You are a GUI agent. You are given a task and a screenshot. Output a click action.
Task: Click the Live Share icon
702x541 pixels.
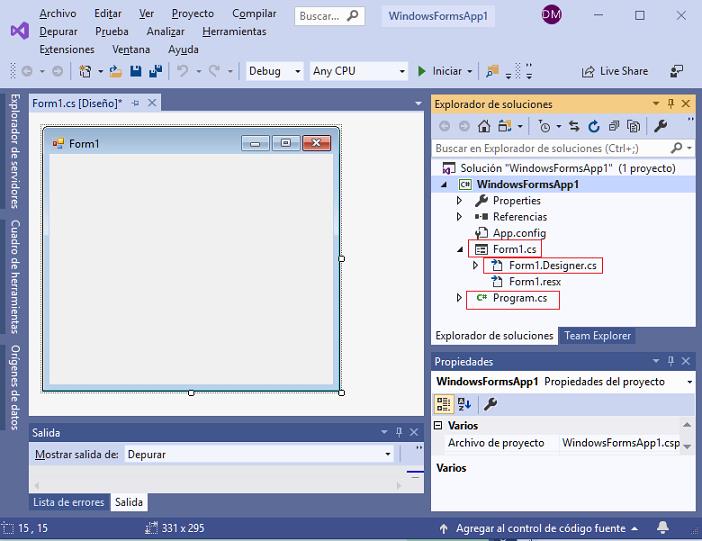(588, 72)
